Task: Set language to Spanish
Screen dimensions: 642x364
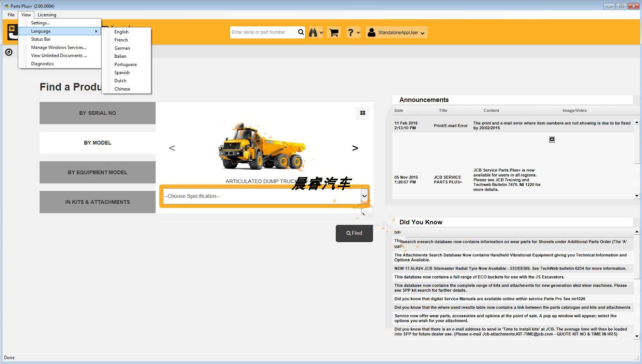Action: coord(126,73)
